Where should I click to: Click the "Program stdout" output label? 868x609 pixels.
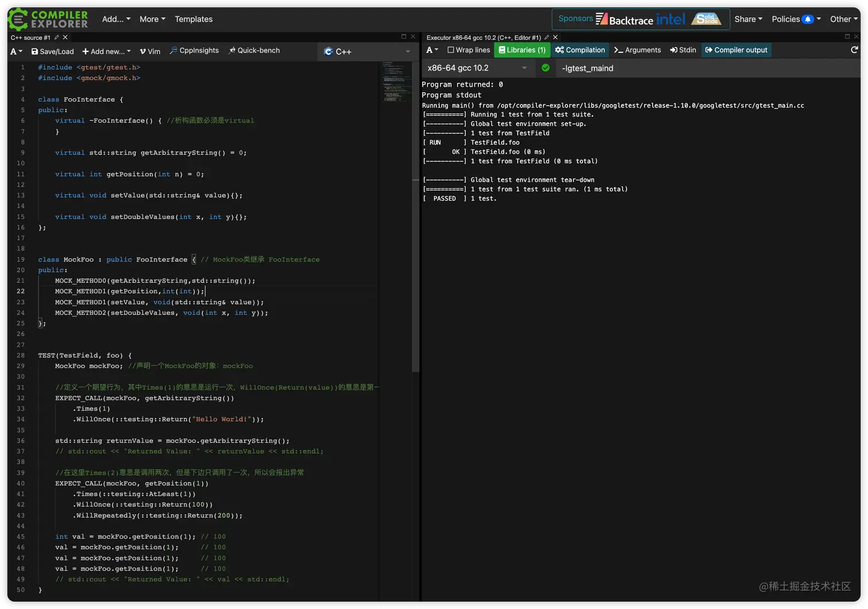point(451,95)
